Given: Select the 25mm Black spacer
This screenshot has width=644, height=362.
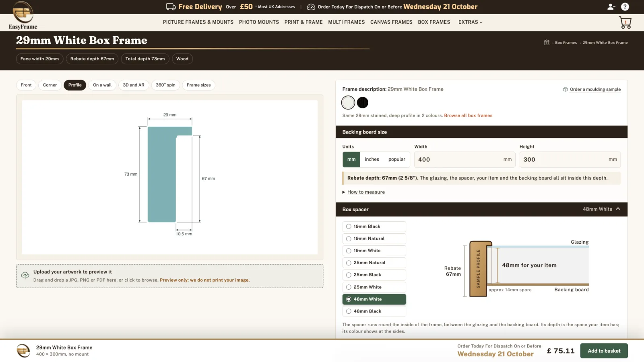Looking at the screenshot, I should [x=374, y=275].
